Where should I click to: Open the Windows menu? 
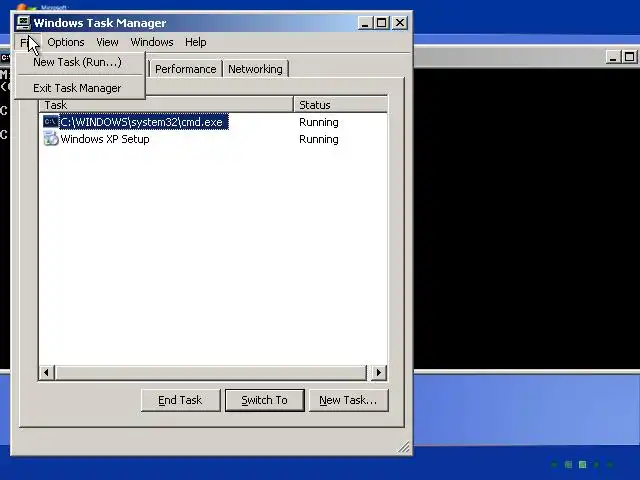click(x=152, y=42)
